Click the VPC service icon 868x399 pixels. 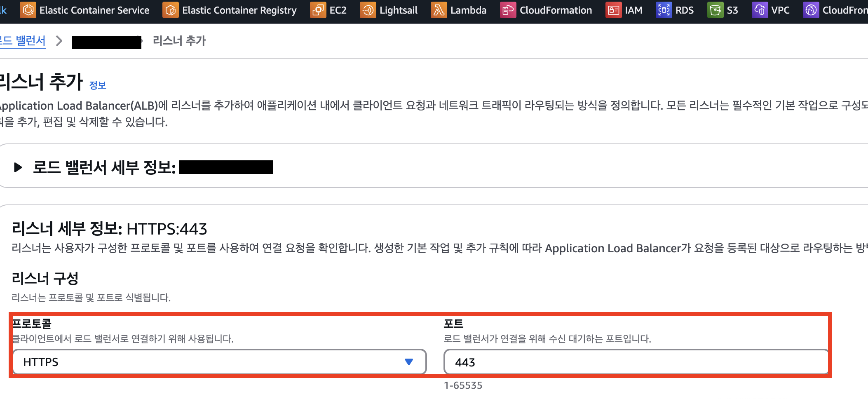click(760, 10)
